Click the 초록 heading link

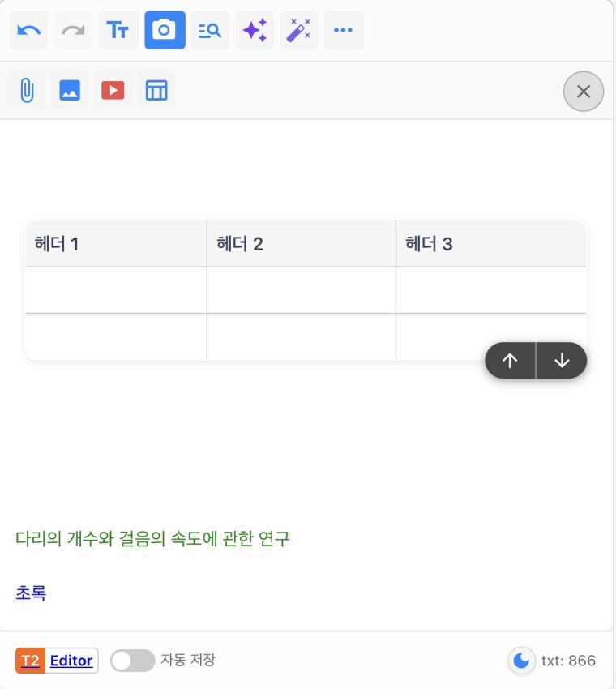(31, 593)
